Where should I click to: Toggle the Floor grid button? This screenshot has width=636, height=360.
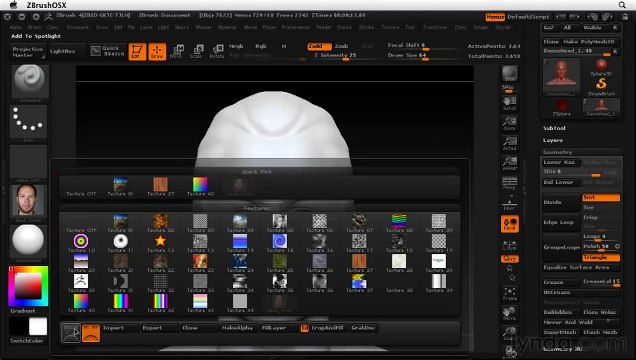pos(509,203)
